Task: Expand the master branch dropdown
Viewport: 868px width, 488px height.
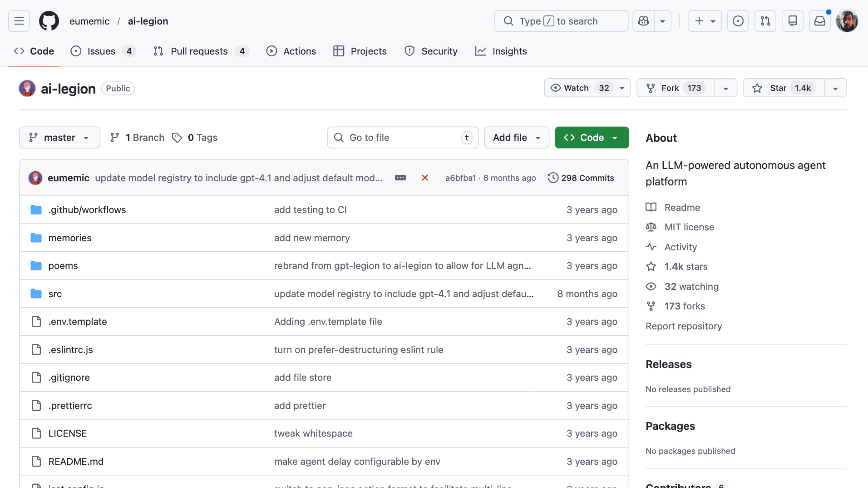Action: pos(59,137)
